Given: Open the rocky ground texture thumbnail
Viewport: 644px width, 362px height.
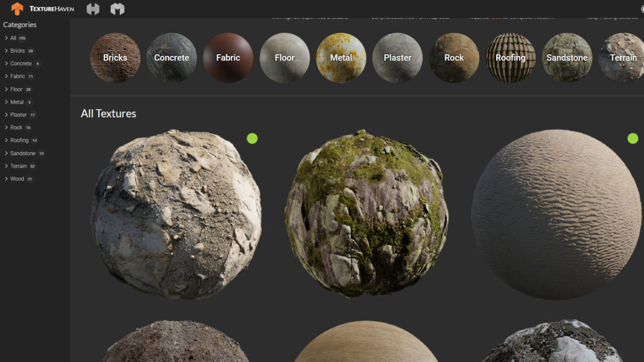Looking at the screenshot, I should [x=176, y=214].
